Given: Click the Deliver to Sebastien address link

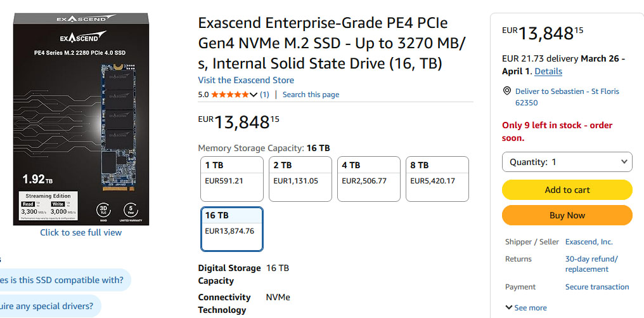Looking at the screenshot, I should pos(567,96).
